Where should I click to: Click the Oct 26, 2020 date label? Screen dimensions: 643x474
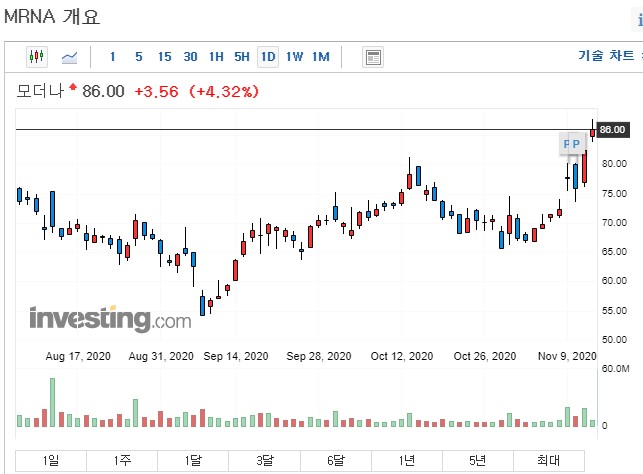click(485, 356)
